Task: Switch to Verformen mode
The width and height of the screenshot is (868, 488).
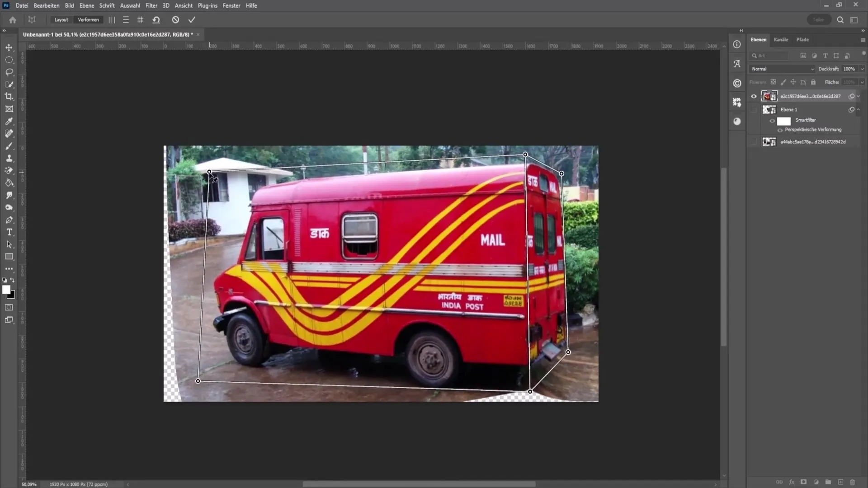Action: tap(88, 20)
